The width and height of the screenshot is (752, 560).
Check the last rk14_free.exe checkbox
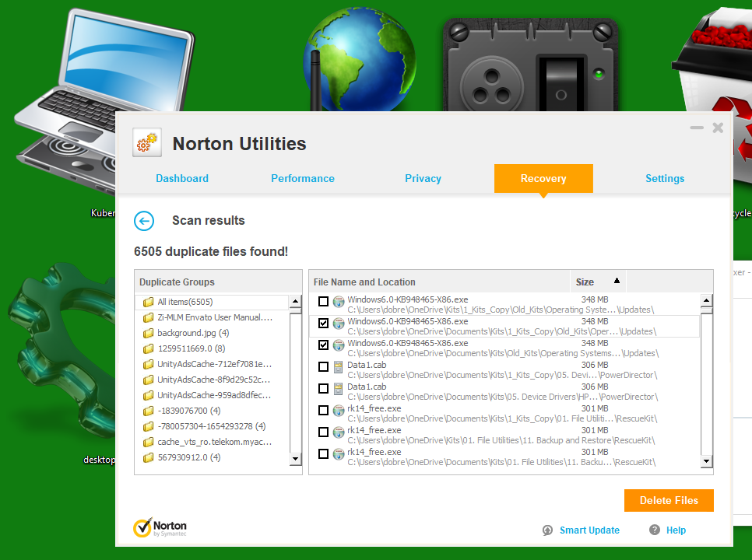click(x=323, y=453)
